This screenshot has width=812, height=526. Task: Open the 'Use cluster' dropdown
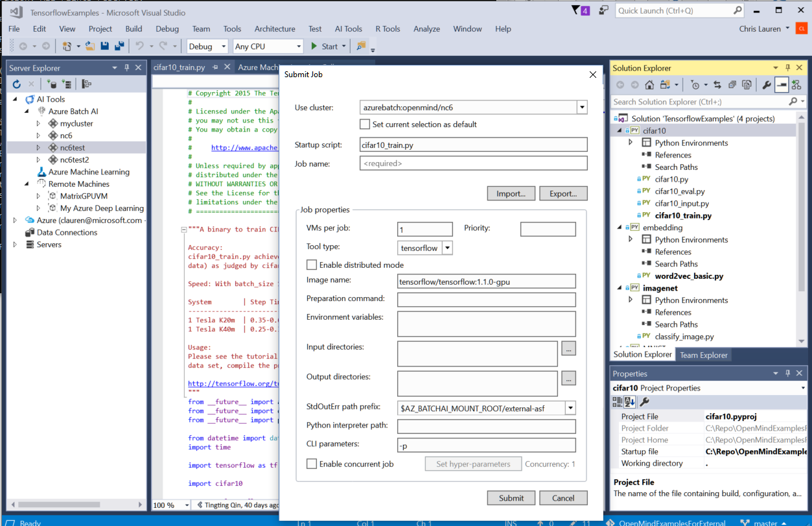click(x=581, y=107)
